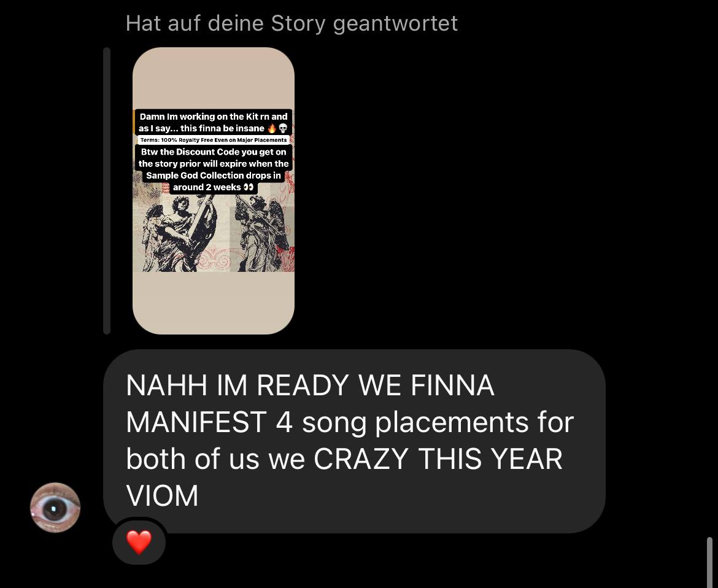Click the skull emoji in story caption
This screenshot has height=588, width=718.
point(283,128)
